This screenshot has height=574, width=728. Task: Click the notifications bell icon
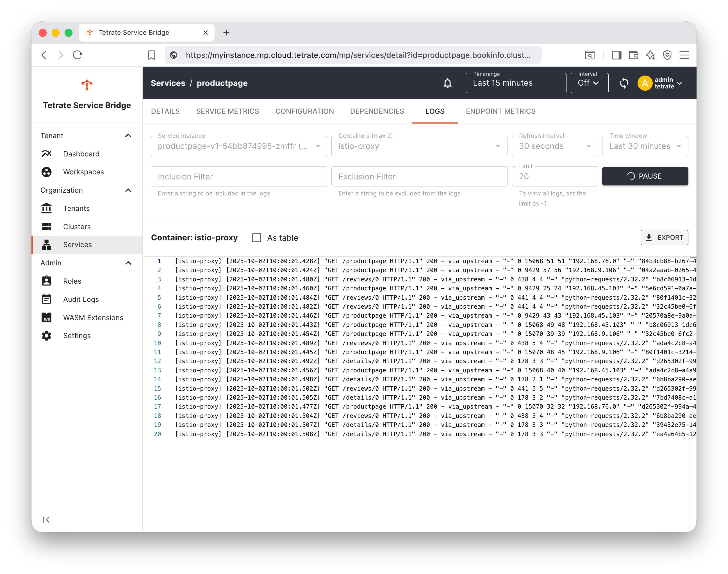447,83
